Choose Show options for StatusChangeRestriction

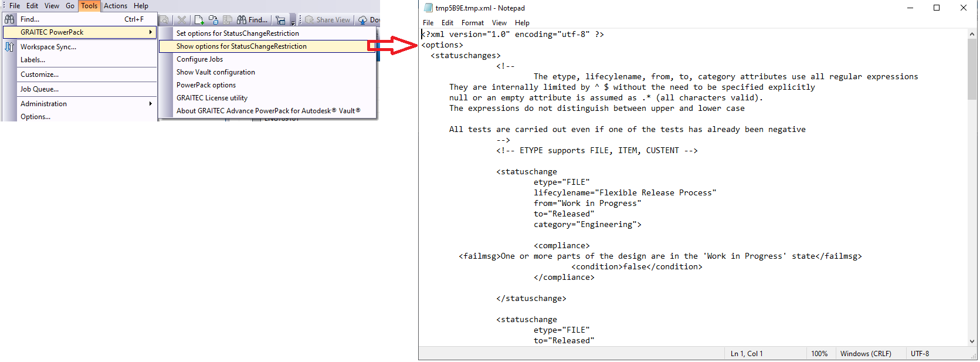(267, 46)
